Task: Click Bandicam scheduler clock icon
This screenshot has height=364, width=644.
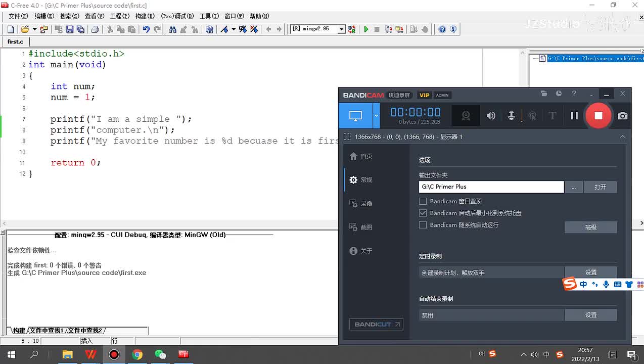Action: (559, 94)
